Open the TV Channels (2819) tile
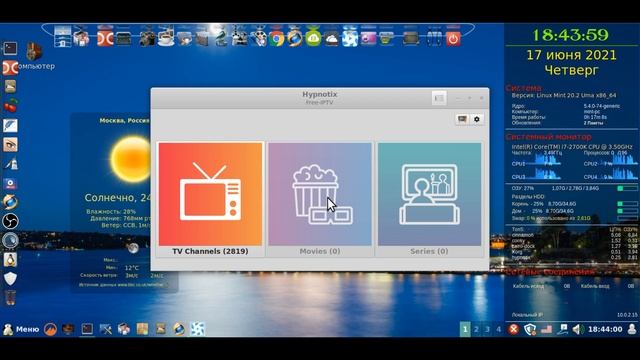Screen dimensions: 640x360 [x=210, y=199]
